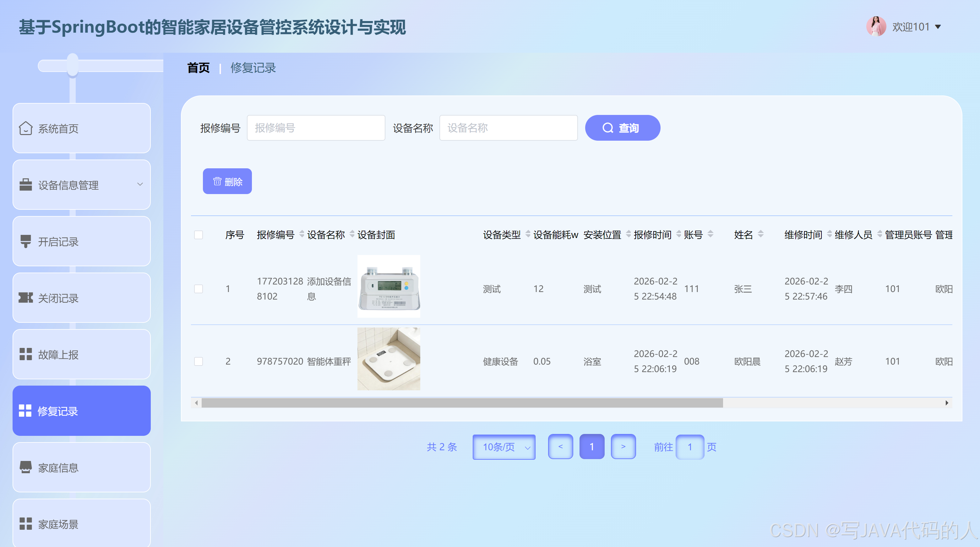Sort by 设备类型 column arrows
980x547 pixels.
tap(528, 234)
